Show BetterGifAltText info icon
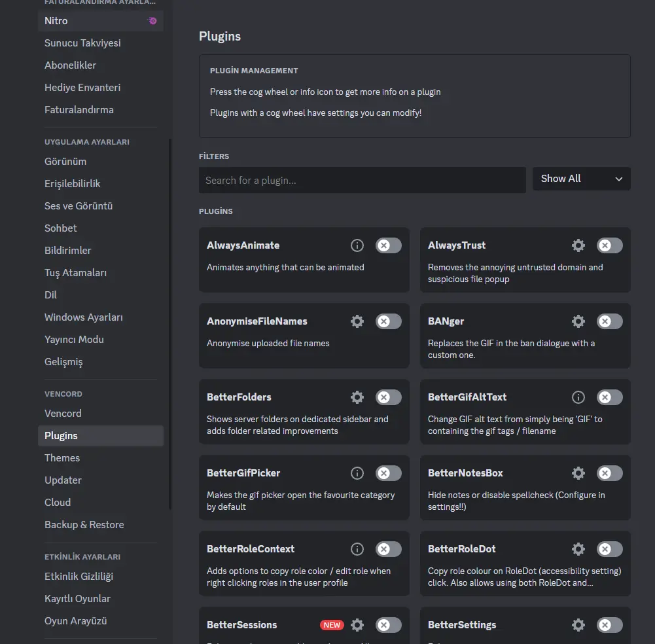The image size is (655, 644). pyautogui.click(x=578, y=397)
